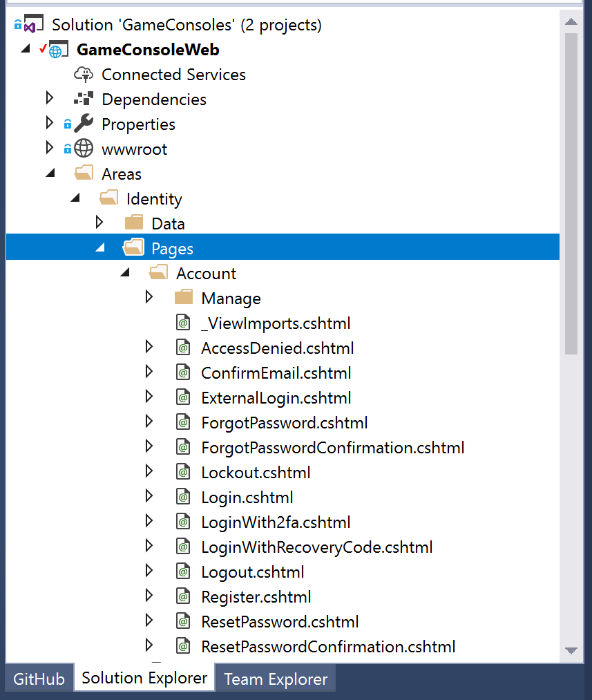Click the Login.cshtml file icon
Screen dimensions: 592x700
[x=183, y=497]
